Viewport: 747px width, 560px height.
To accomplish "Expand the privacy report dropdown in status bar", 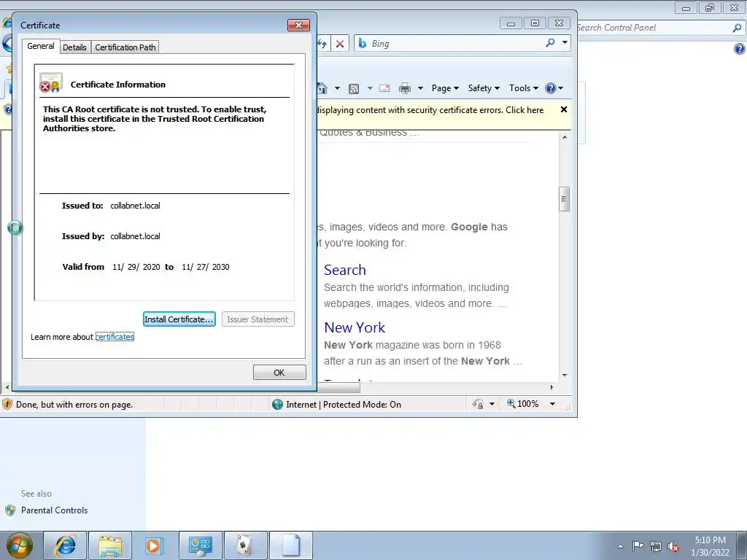I will [492, 404].
